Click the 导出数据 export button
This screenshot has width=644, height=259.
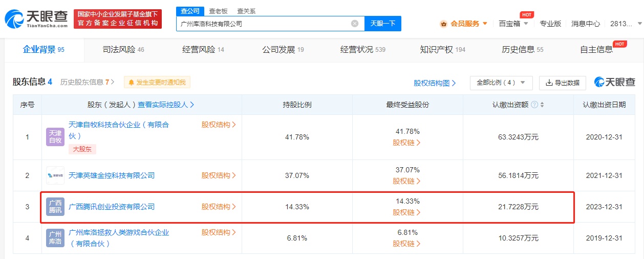pos(563,83)
